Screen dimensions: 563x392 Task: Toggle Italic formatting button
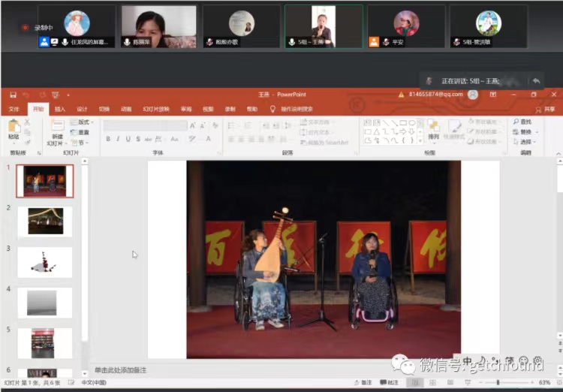click(x=118, y=139)
